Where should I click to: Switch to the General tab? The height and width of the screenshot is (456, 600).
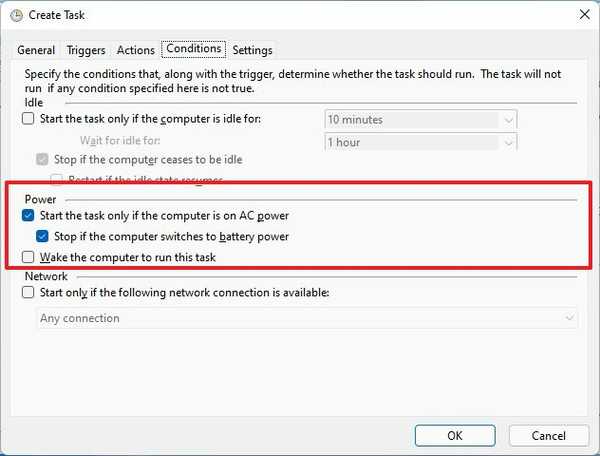[36, 50]
